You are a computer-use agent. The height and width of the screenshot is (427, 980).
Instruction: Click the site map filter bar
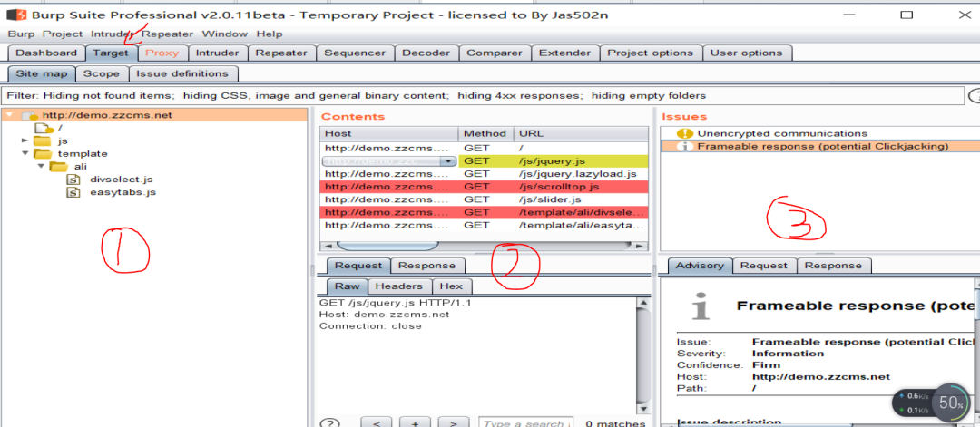(x=481, y=95)
